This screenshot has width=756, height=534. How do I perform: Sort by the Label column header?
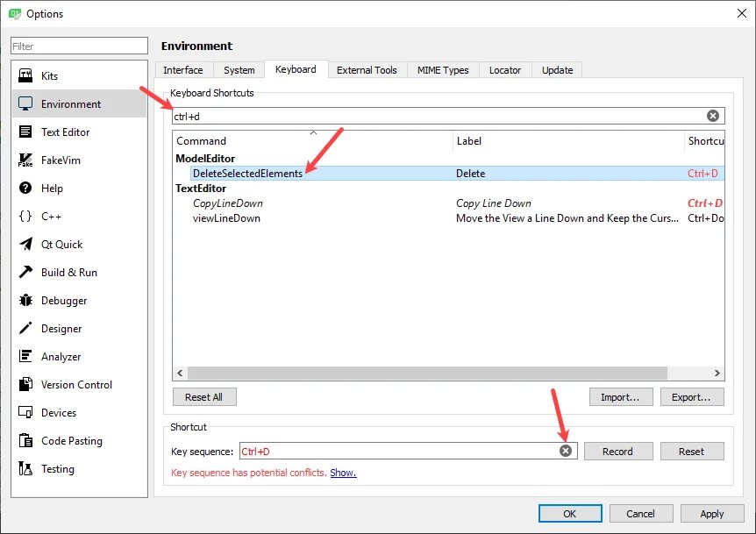click(x=568, y=140)
